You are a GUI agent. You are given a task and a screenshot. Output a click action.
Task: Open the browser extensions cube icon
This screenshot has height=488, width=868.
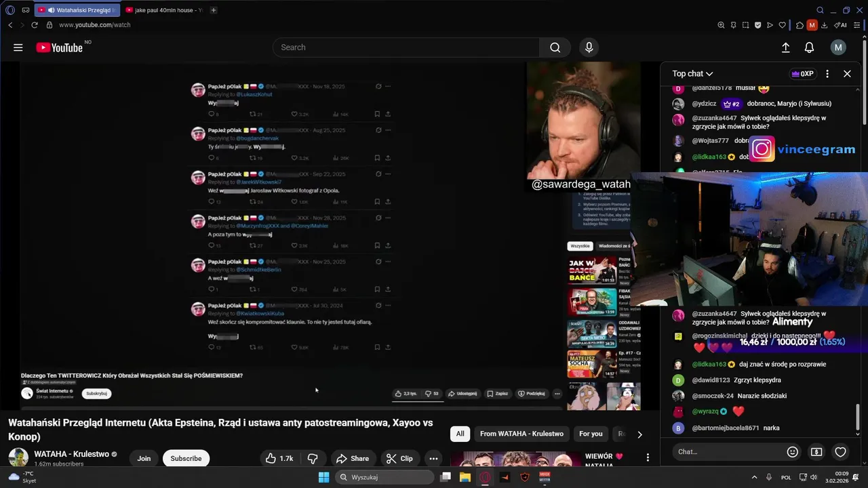coord(800,25)
